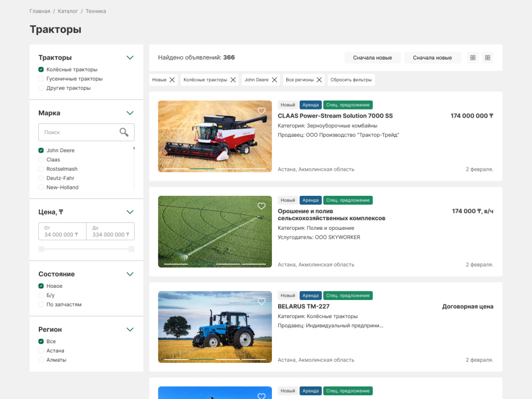Remove the 'Колёсные тракторы' filter chip
Image resolution: width=532 pixels, height=399 pixels.
tap(233, 80)
